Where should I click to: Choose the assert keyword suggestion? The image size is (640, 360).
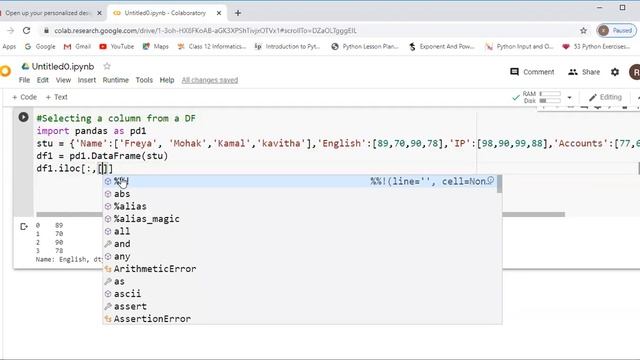click(302, 306)
